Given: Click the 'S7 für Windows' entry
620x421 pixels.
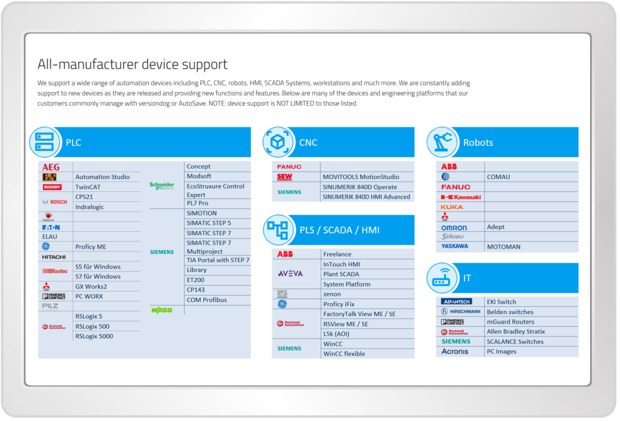Looking at the screenshot, I should click(x=98, y=276).
